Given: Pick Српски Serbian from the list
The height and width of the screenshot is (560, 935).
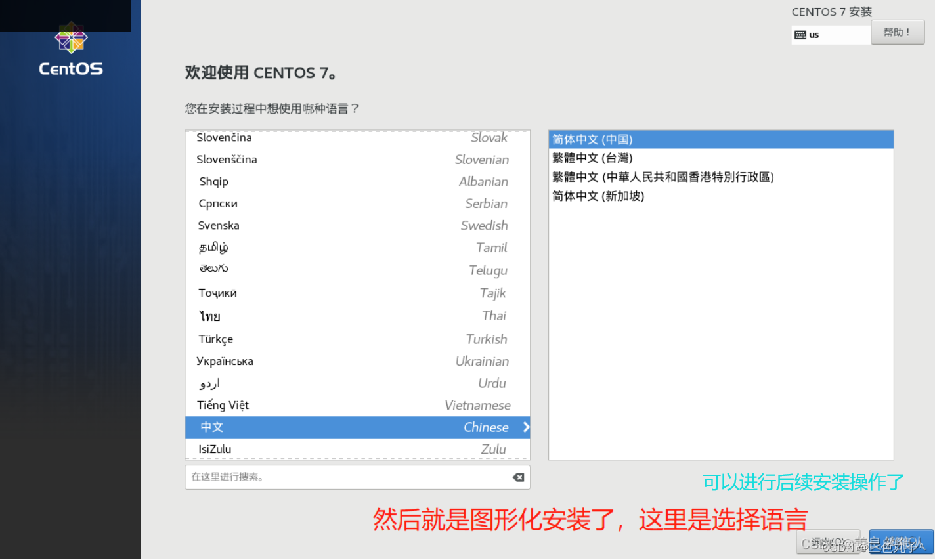Looking at the screenshot, I should click(x=357, y=204).
